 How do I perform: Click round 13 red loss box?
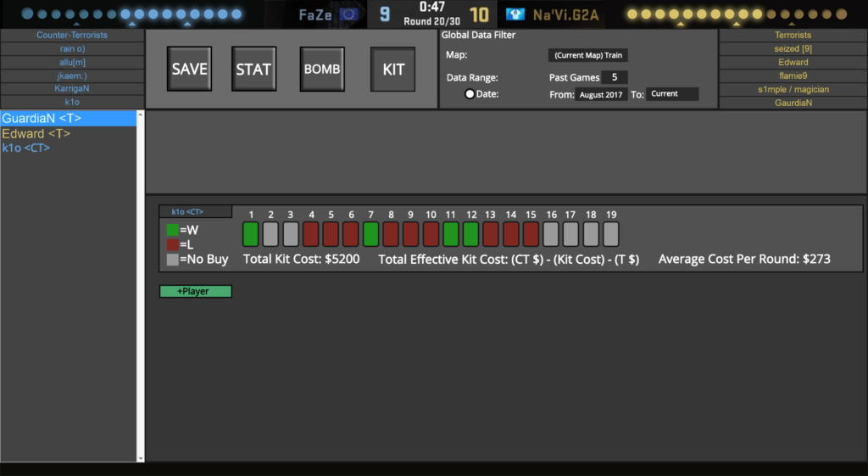point(491,234)
